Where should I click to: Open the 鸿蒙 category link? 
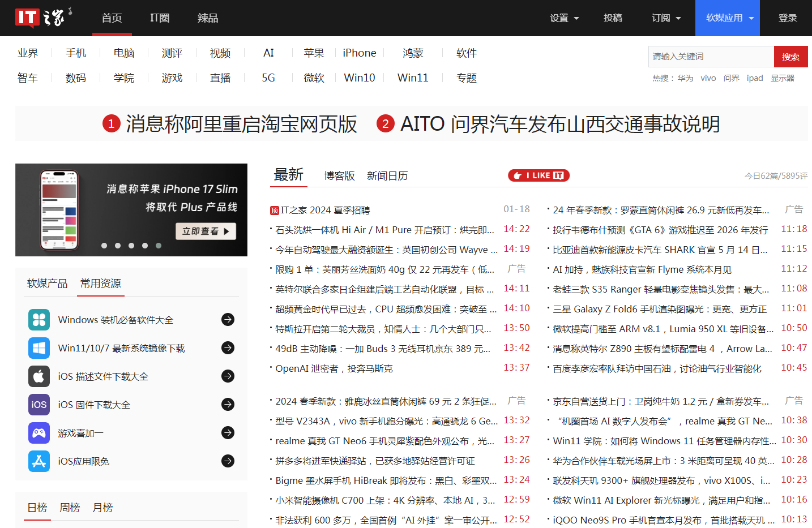[x=413, y=53]
